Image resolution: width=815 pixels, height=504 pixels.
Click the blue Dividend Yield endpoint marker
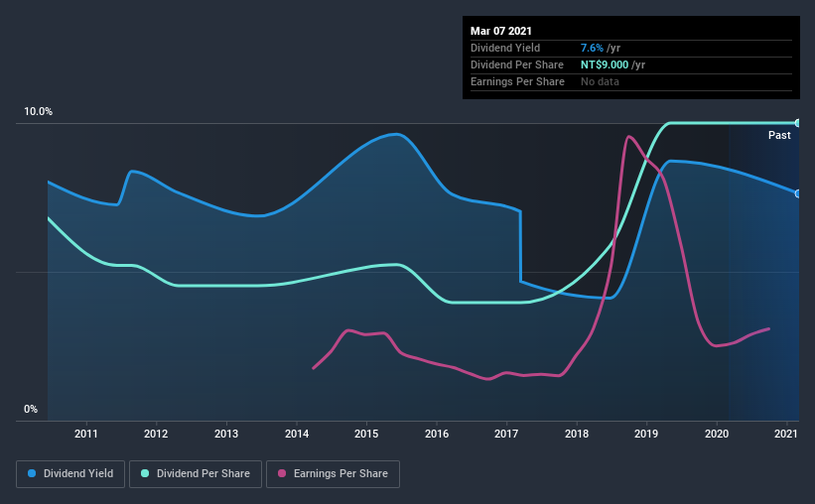(797, 193)
